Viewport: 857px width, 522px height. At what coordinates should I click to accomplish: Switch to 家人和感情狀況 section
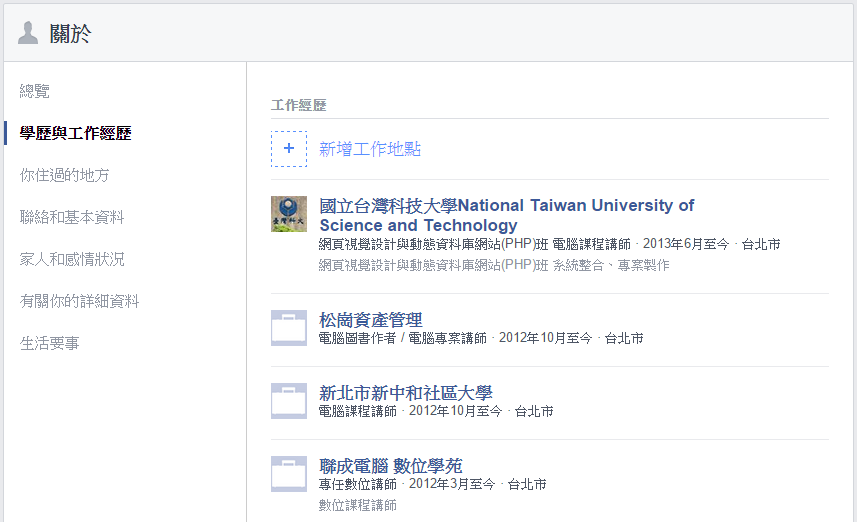[x=72, y=259]
